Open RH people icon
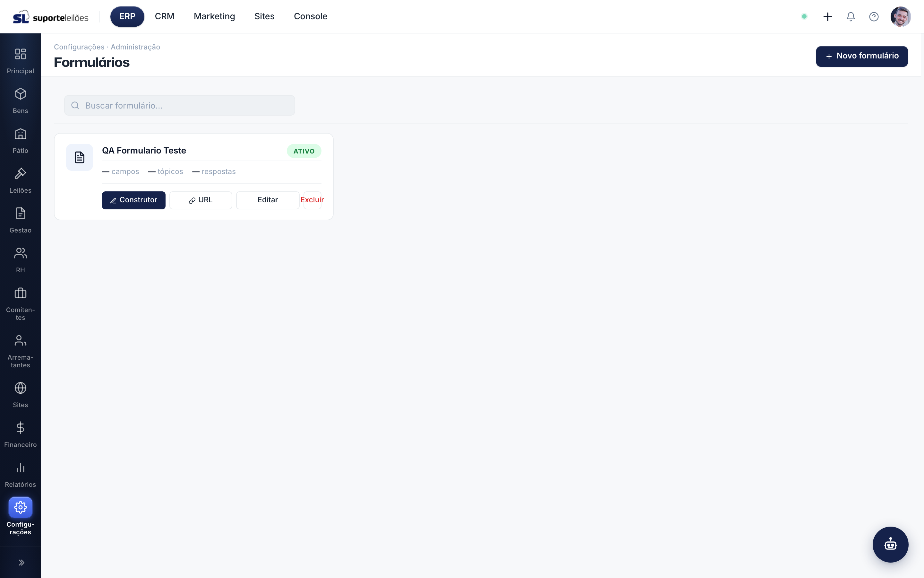 20,253
